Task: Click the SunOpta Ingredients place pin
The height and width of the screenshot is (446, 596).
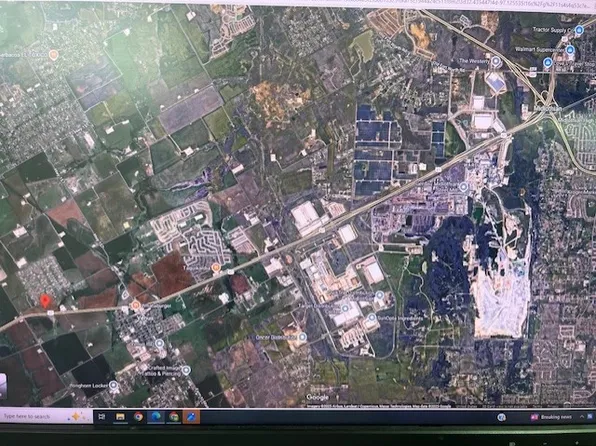Action: (x=372, y=317)
